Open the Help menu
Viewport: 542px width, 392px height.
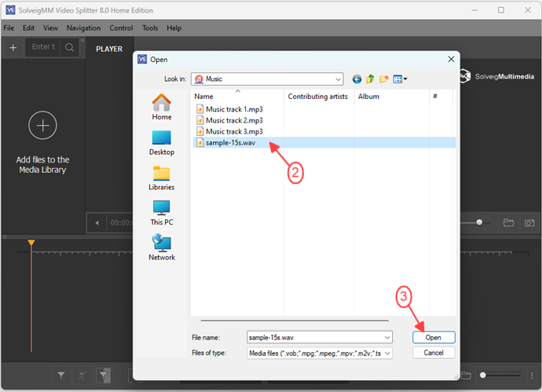coord(174,28)
